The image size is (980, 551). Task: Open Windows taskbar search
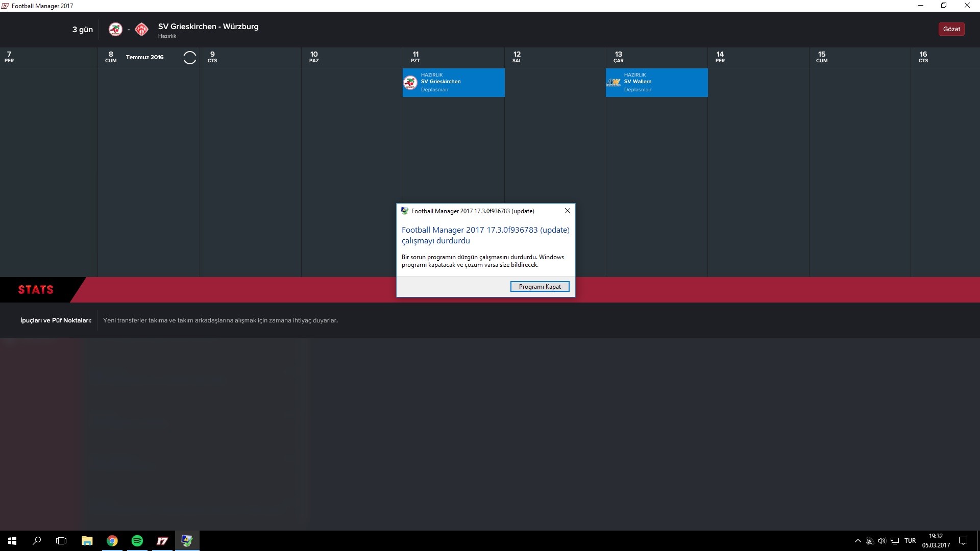[37, 541]
